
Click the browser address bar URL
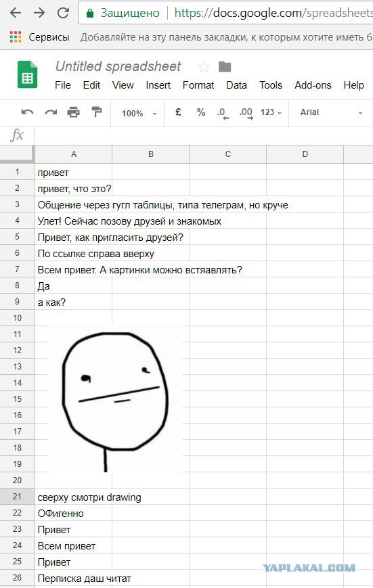[x=273, y=13]
